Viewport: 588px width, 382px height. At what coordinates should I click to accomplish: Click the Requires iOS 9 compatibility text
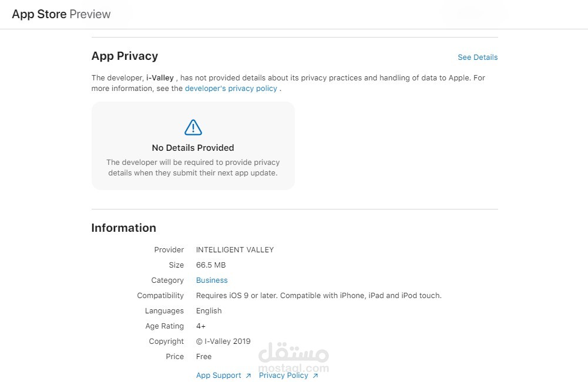[318, 296]
